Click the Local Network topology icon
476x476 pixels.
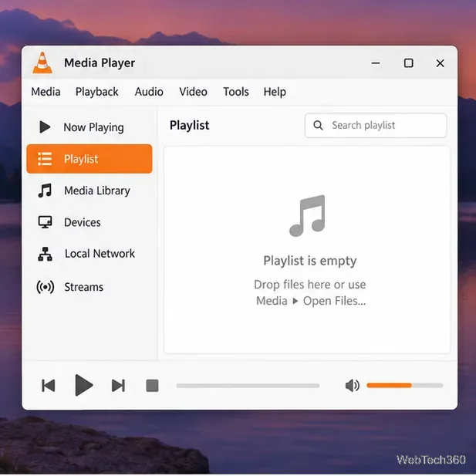[45, 254]
